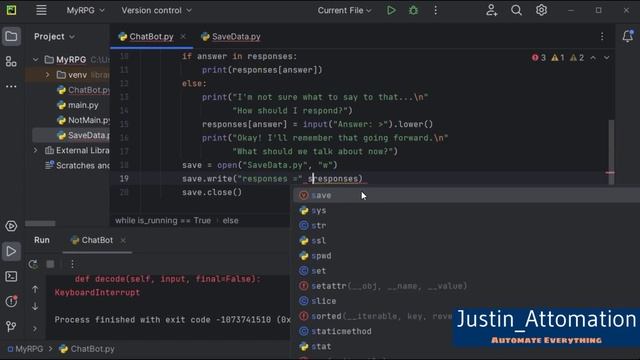
Task: Stop the running process
Action: 50,264
